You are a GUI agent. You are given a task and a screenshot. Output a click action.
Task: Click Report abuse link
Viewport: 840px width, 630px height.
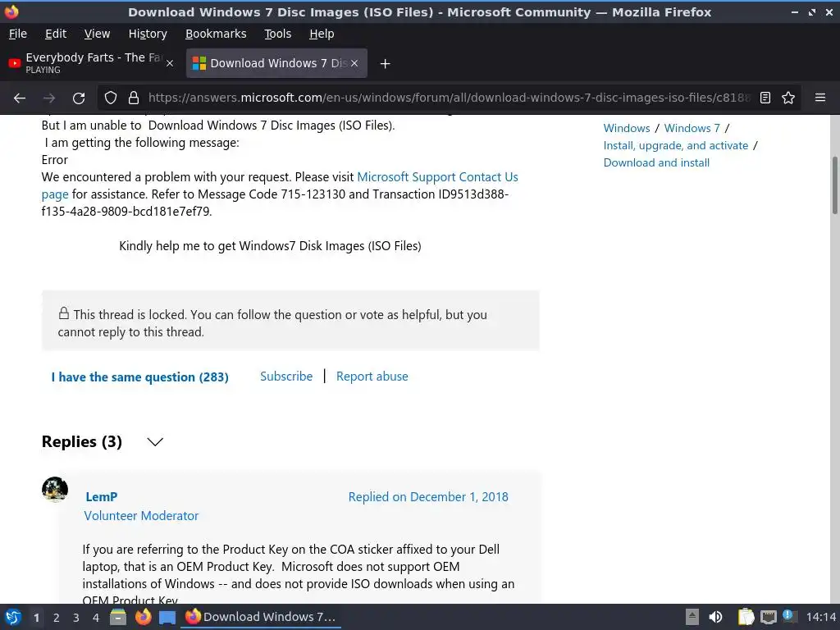[x=372, y=377]
